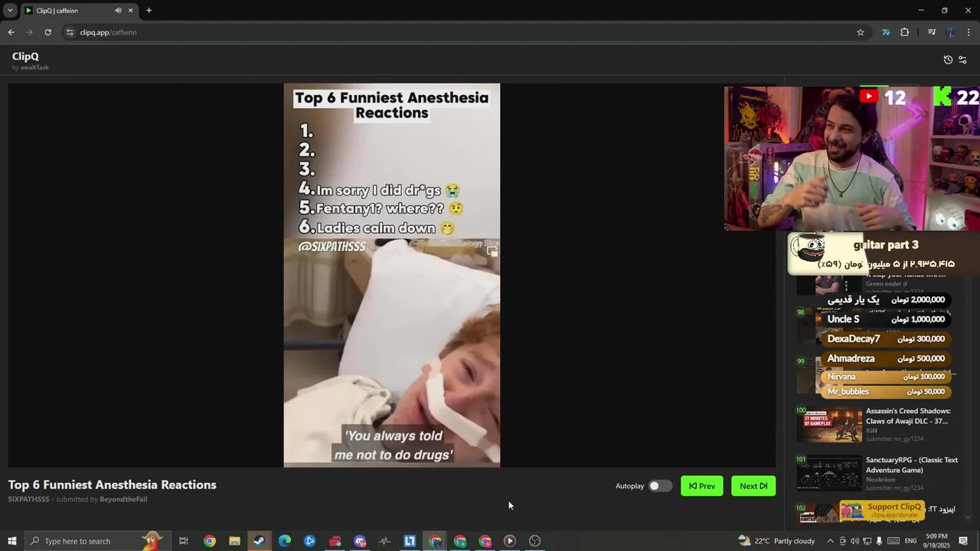Open the notification center icon
Viewport: 980px width, 551px height.
pos(964,541)
